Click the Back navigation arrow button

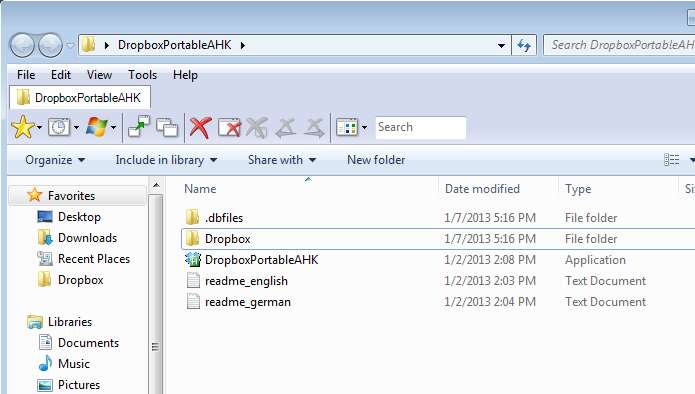(x=22, y=45)
